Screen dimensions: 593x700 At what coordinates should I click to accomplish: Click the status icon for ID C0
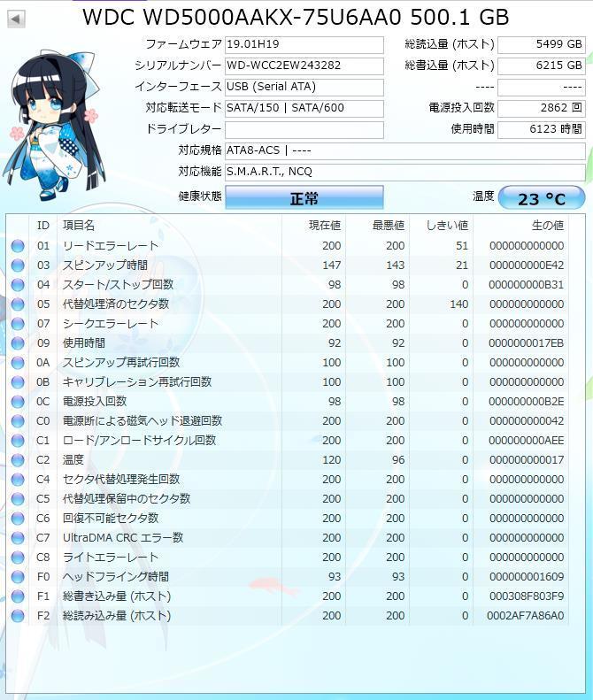coord(18,421)
